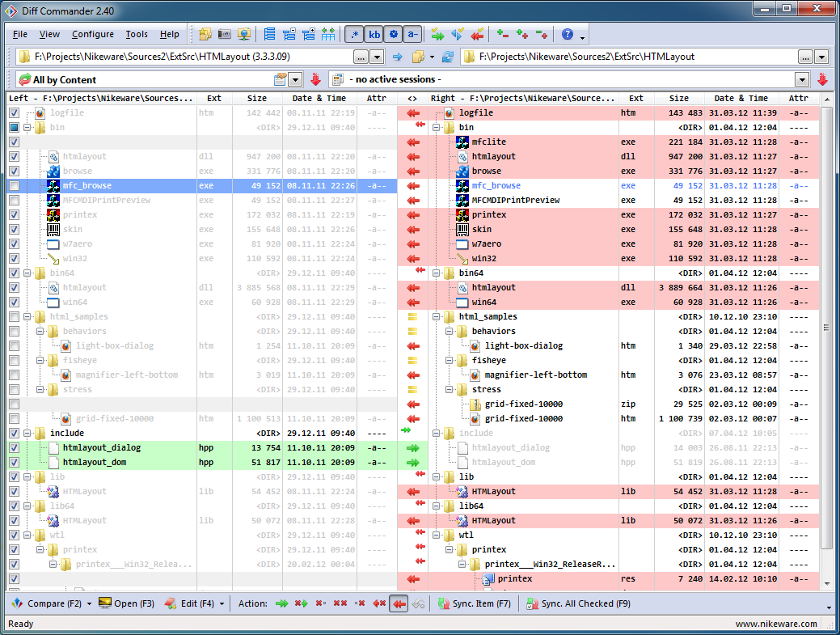This screenshot has height=635, width=840.
Task: Open the Compare (F2) dropdown arrow
Action: click(x=89, y=604)
